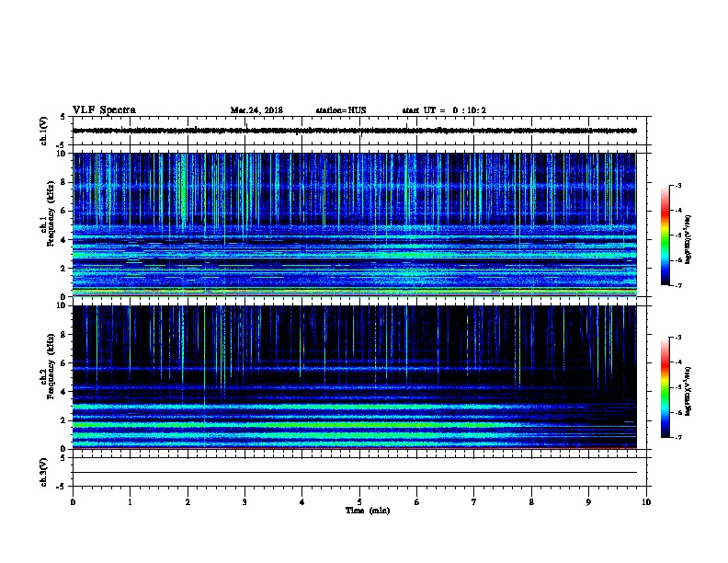Click the "station=HUS" header label
Viewport: 728px width, 563px height.
click(341, 110)
